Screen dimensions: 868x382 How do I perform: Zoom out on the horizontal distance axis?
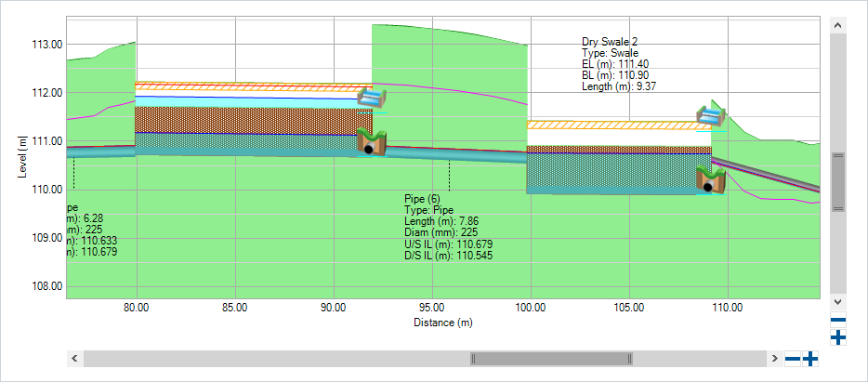click(x=793, y=360)
